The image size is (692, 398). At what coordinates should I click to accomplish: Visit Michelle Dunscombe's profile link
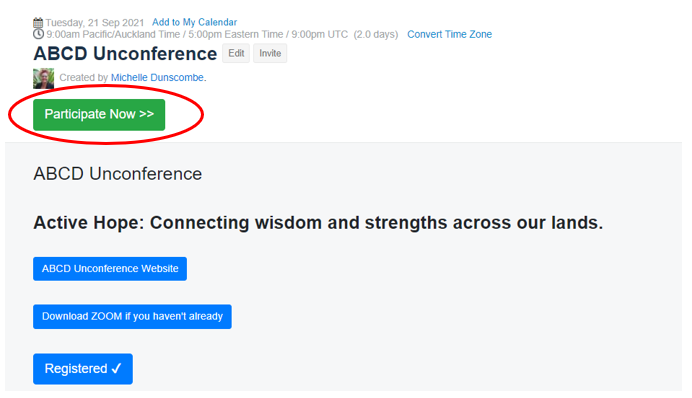click(x=157, y=78)
